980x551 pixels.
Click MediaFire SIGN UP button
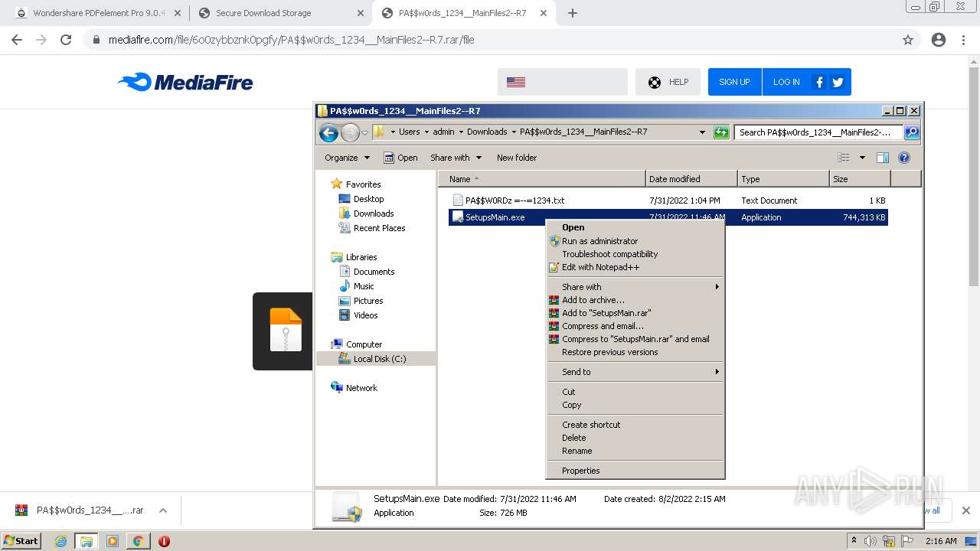[734, 82]
